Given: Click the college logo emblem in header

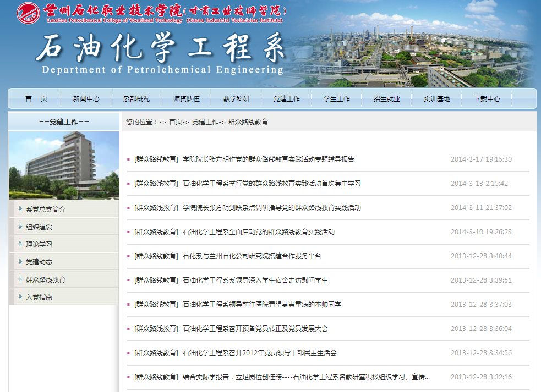Looking at the screenshot, I should (x=28, y=13).
